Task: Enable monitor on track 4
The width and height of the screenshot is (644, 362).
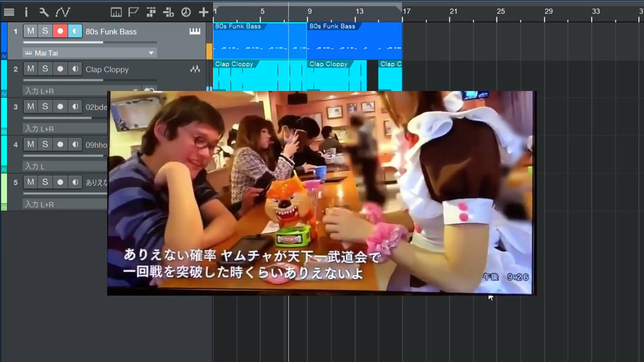Action: tap(74, 145)
